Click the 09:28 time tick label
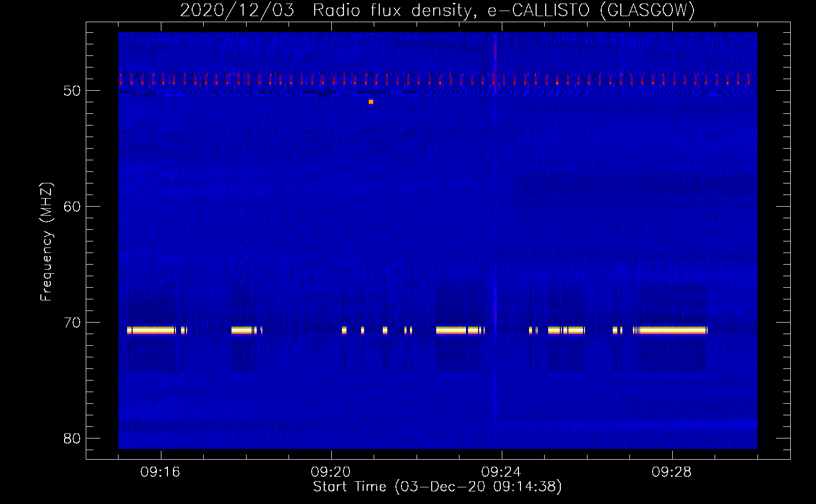 coord(672,472)
